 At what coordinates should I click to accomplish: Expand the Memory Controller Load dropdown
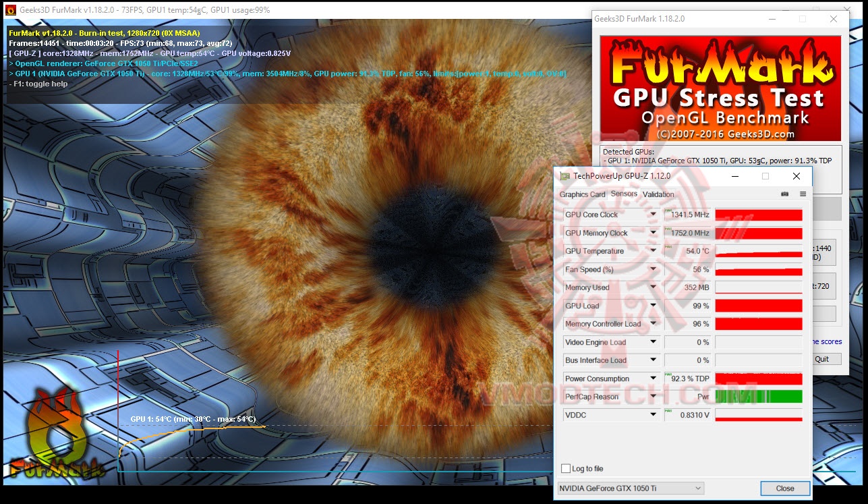pyautogui.click(x=653, y=324)
